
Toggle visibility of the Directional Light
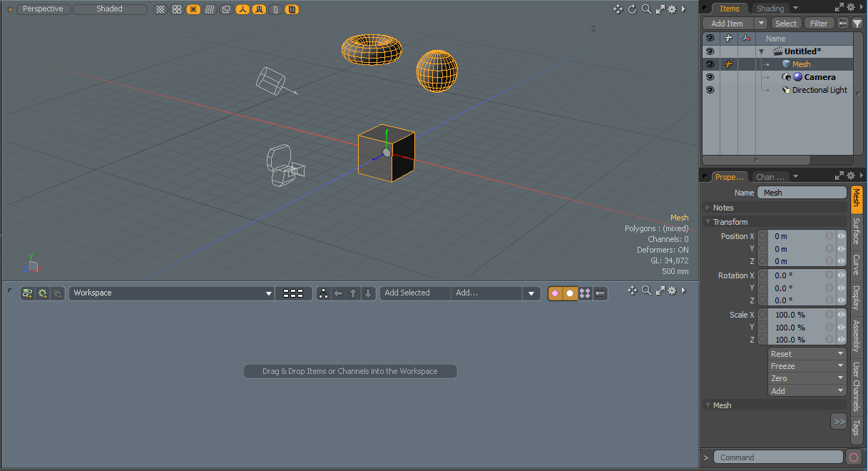pos(710,90)
